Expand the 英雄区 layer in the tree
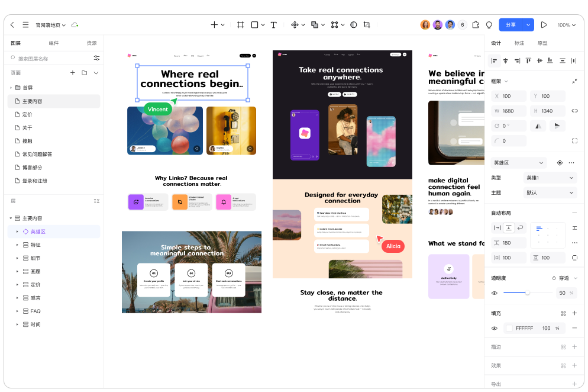Screen dimensions: 588x392 tap(17, 232)
